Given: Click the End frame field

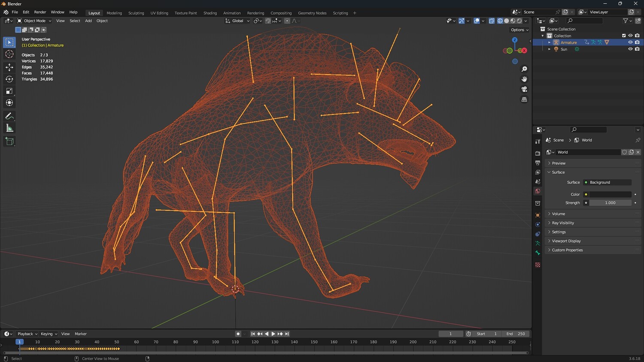Looking at the screenshot, I should (x=516, y=334).
